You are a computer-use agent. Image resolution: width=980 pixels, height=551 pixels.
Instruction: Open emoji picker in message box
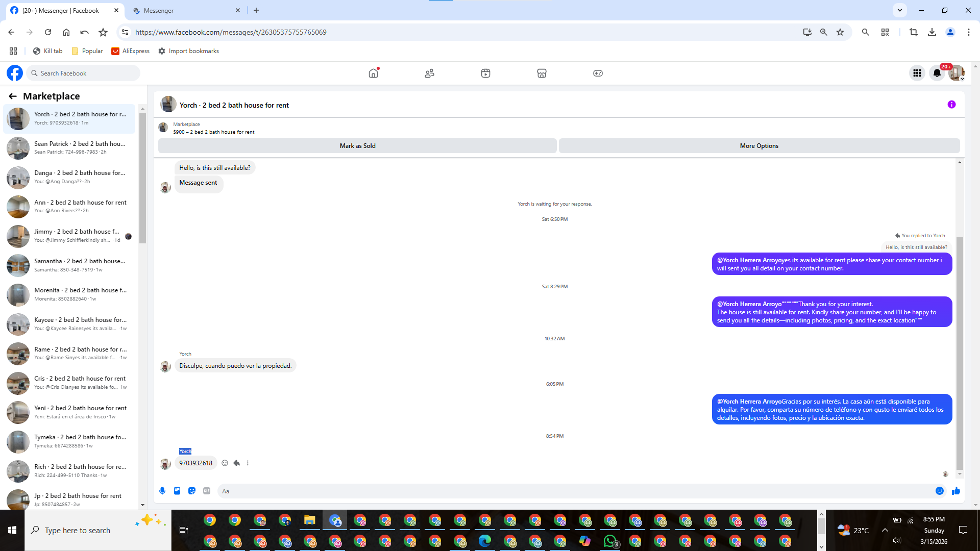pyautogui.click(x=940, y=491)
